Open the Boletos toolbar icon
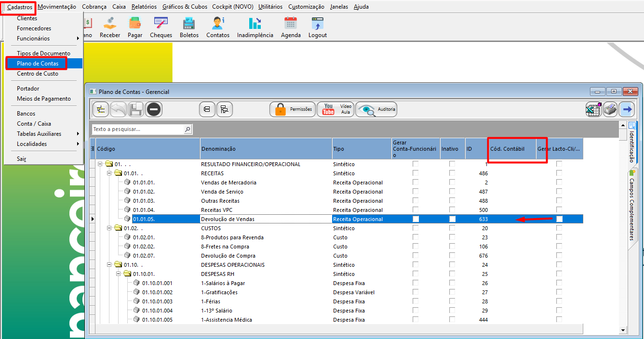644x339 pixels. (x=189, y=27)
